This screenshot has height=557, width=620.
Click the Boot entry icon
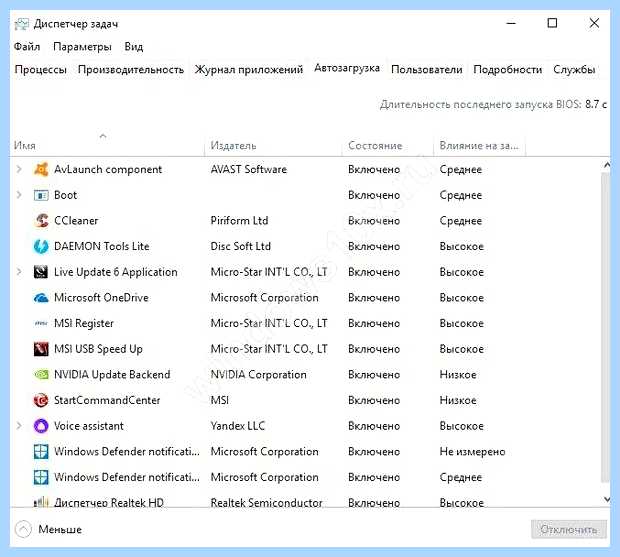(x=41, y=195)
